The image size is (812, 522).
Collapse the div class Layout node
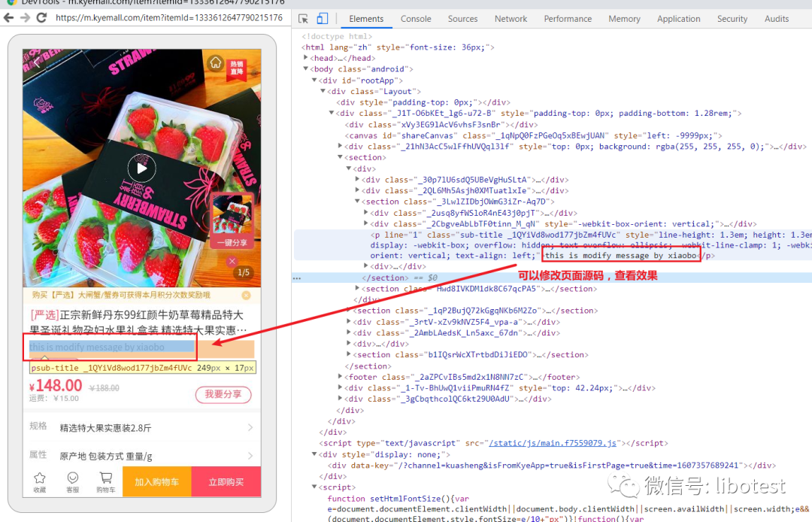point(323,91)
